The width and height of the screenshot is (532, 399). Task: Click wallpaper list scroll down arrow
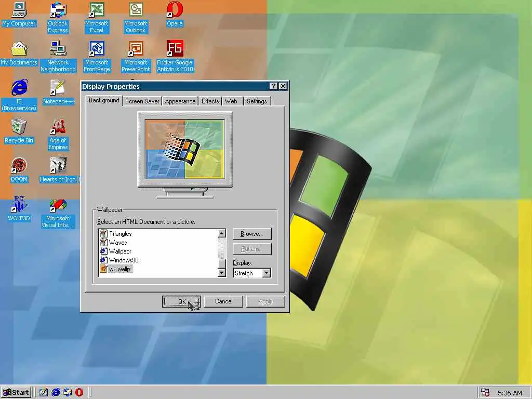[221, 272]
